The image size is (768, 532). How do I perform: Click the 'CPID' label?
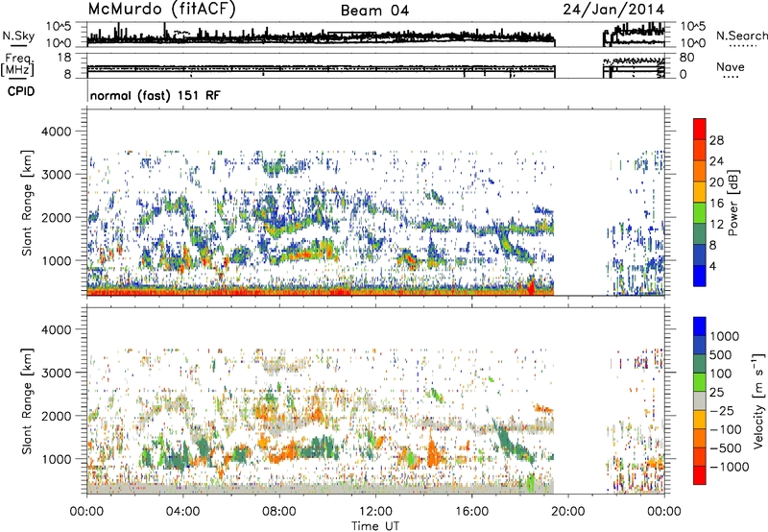pyautogui.click(x=21, y=91)
